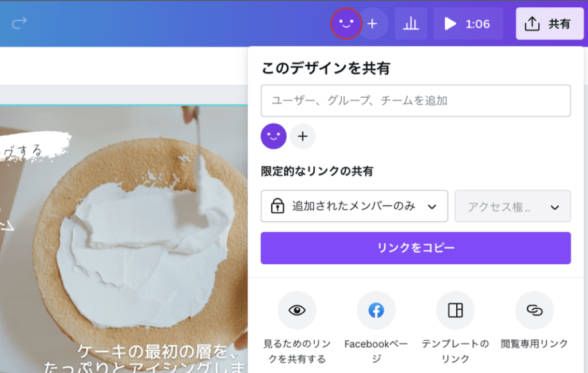Click the リンクをコピー button

point(415,248)
